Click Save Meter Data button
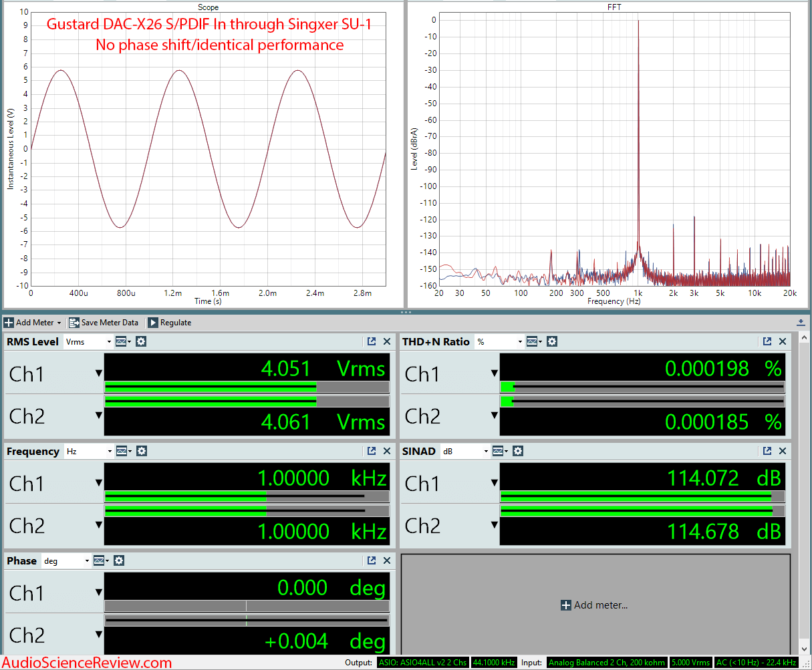Image resolution: width=812 pixels, height=670 pixels. click(104, 323)
